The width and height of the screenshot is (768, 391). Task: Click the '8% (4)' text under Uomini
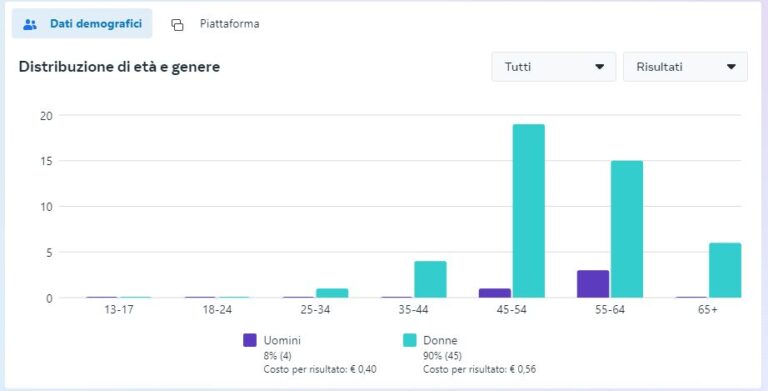(x=277, y=356)
